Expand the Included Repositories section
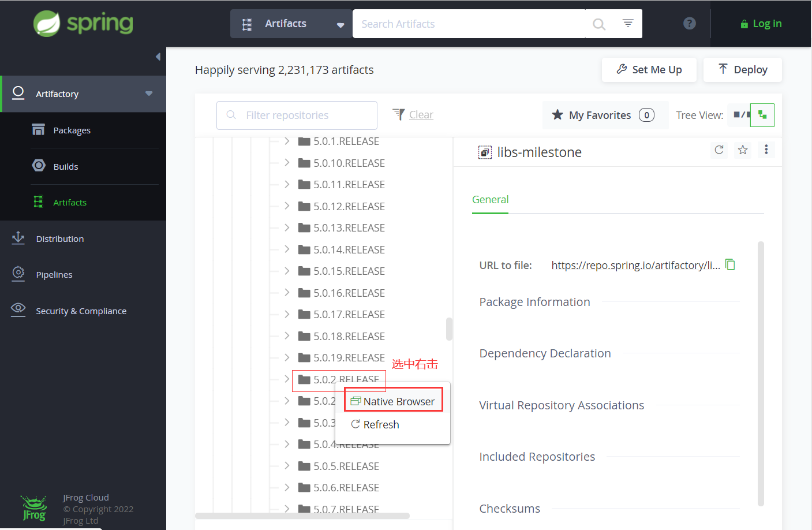Viewport: 812px width, 530px height. [x=537, y=457]
